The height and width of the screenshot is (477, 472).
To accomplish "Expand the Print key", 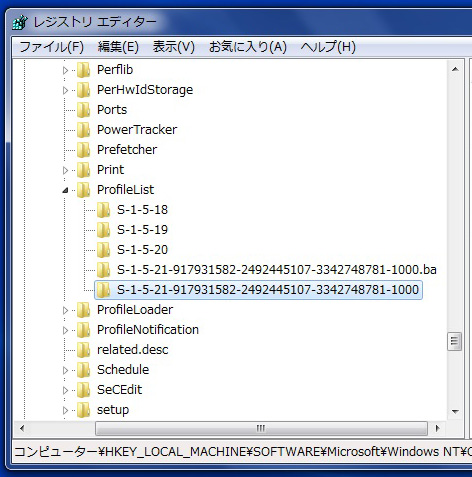I will [65, 170].
